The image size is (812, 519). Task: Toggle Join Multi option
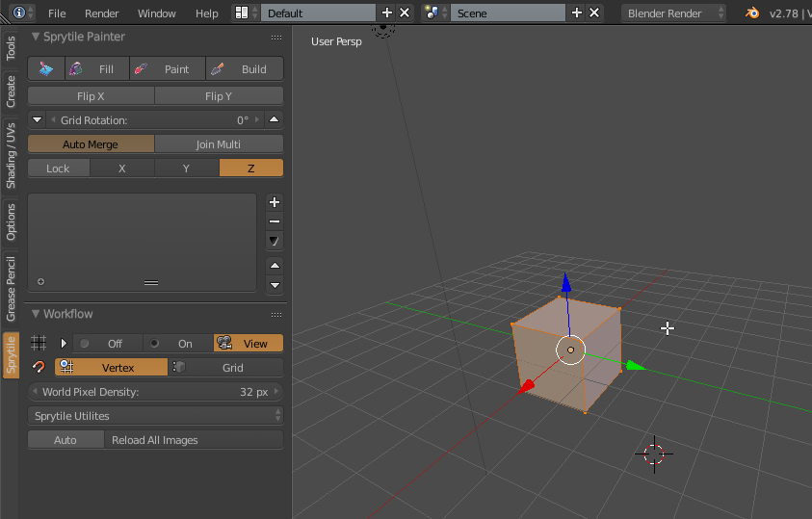point(219,144)
